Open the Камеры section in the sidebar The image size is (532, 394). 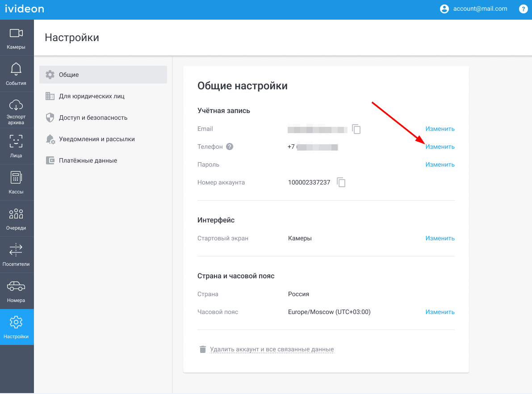(x=16, y=38)
